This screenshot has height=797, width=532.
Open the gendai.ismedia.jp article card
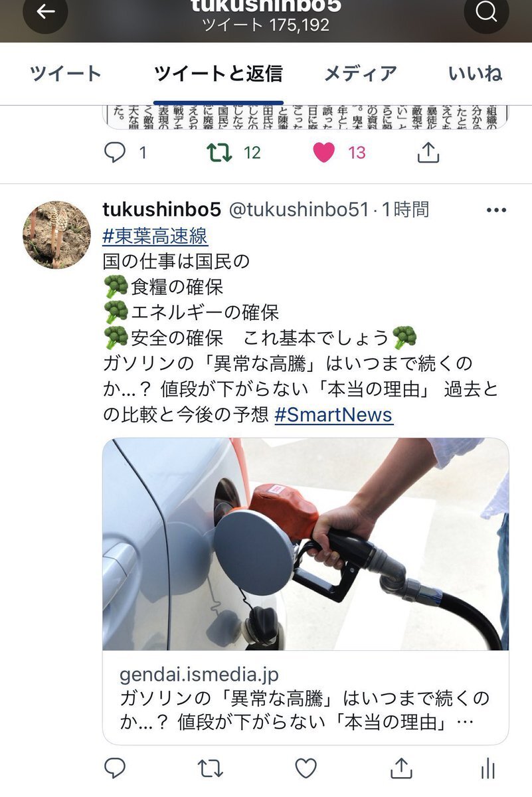[x=306, y=698]
